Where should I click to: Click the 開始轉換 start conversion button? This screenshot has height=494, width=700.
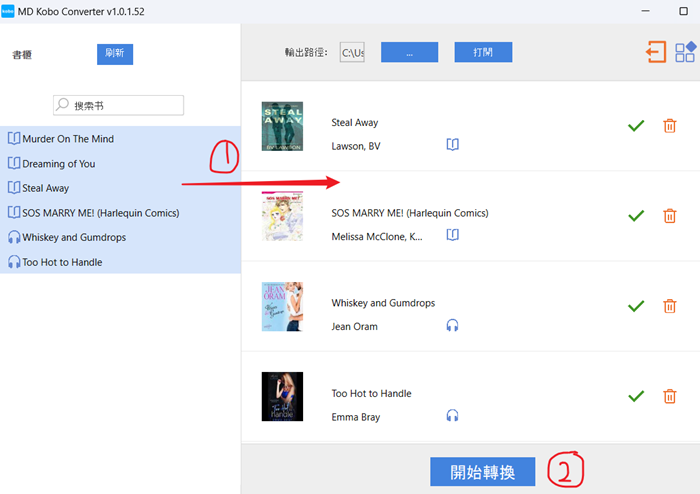click(x=483, y=472)
